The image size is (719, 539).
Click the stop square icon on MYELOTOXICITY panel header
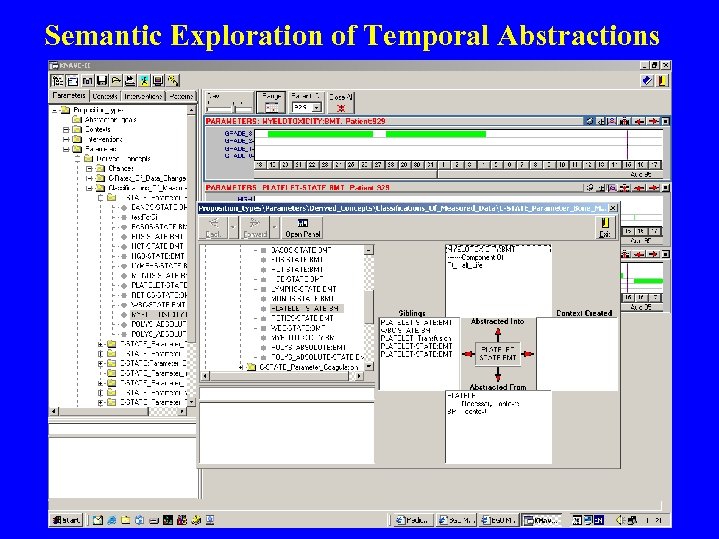pyautogui.click(x=665, y=122)
